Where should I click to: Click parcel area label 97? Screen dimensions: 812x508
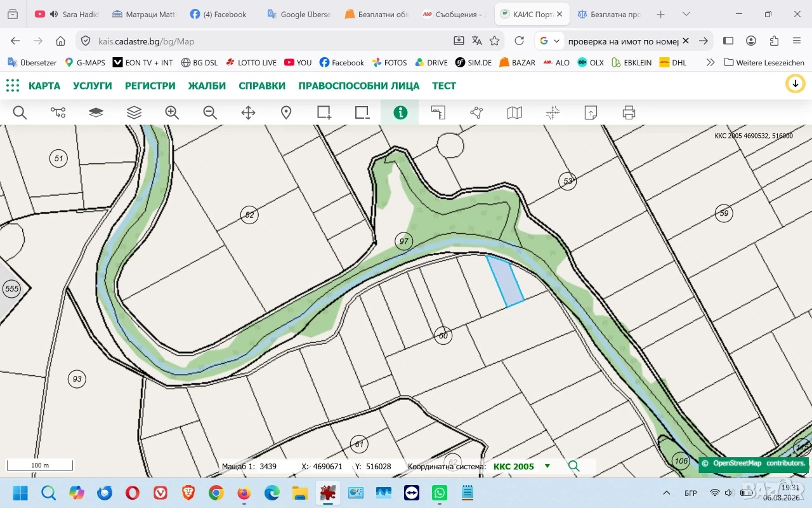pyautogui.click(x=403, y=241)
